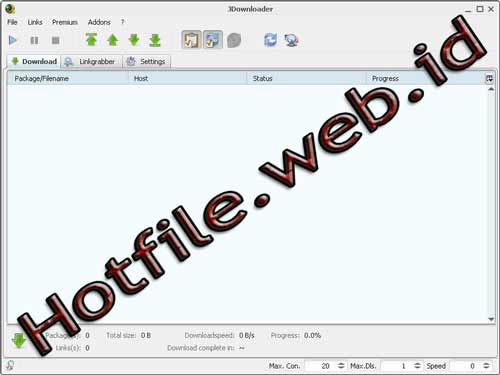Image resolution: width=500 pixels, height=375 pixels.
Task: Open the Premium menu
Action: (65, 22)
